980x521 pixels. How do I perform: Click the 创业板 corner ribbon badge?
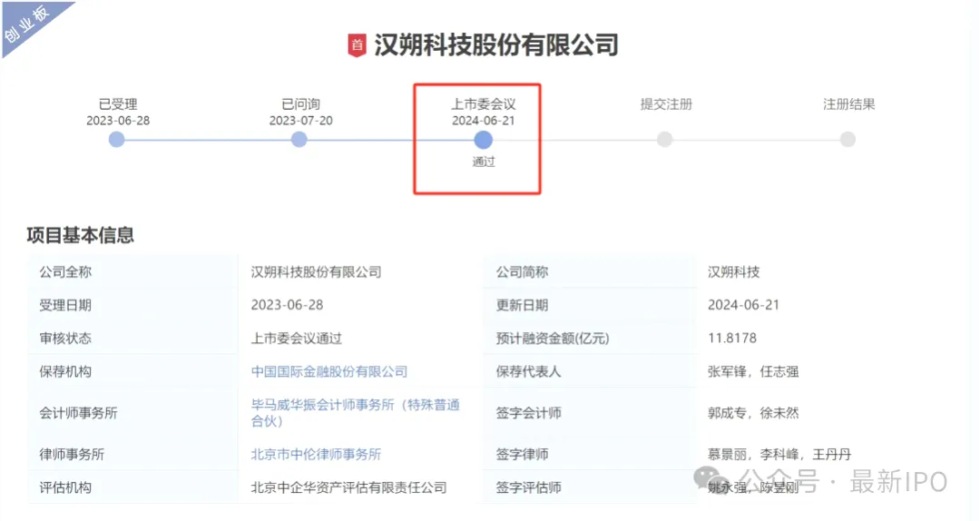(x=28, y=24)
